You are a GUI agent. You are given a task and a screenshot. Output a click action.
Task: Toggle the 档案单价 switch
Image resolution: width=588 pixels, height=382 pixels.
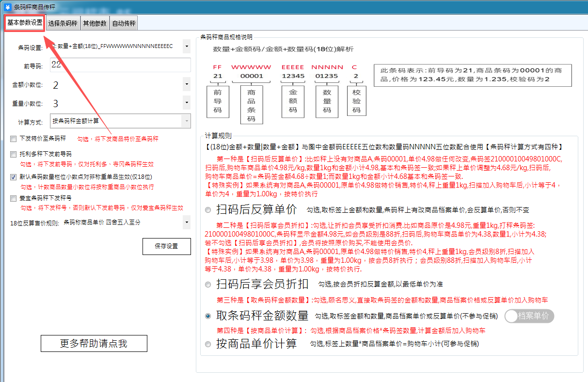coord(529,316)
